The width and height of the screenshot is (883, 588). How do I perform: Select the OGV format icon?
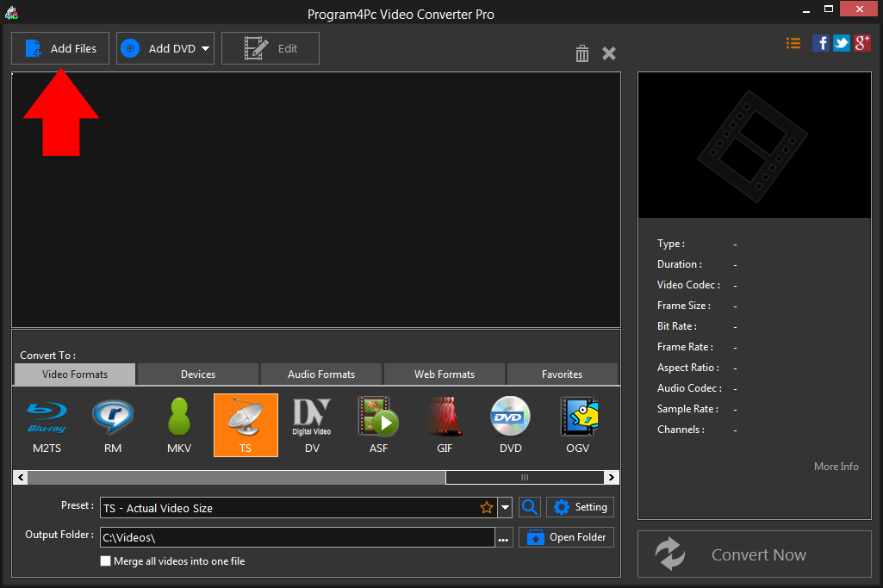pos(578,424)
